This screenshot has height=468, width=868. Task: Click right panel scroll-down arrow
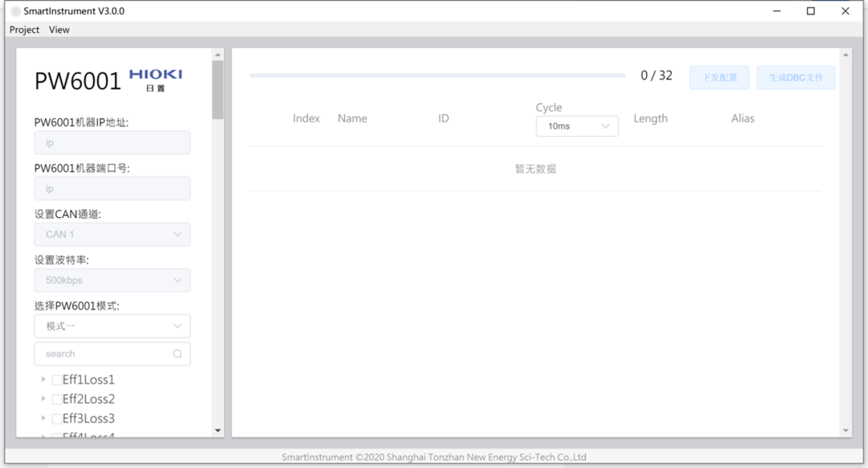pos(845,431)
